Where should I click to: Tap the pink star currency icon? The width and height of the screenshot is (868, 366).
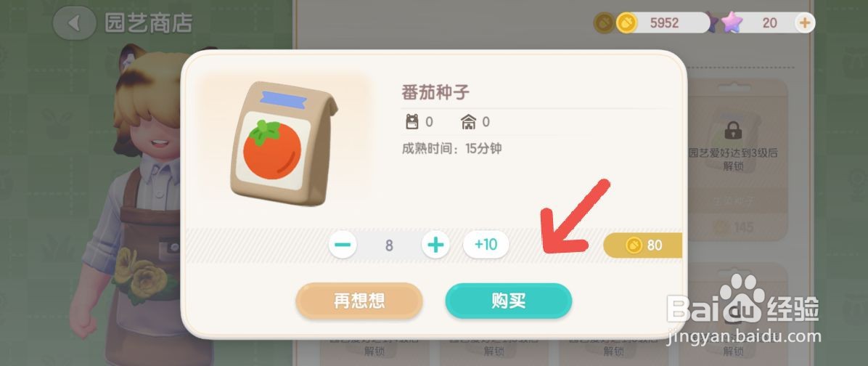tap(732, 23)
